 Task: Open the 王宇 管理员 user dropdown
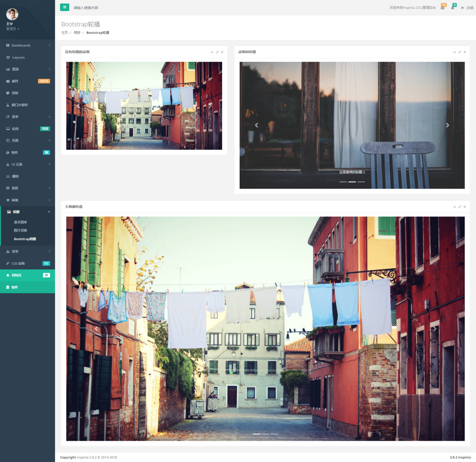13,29
